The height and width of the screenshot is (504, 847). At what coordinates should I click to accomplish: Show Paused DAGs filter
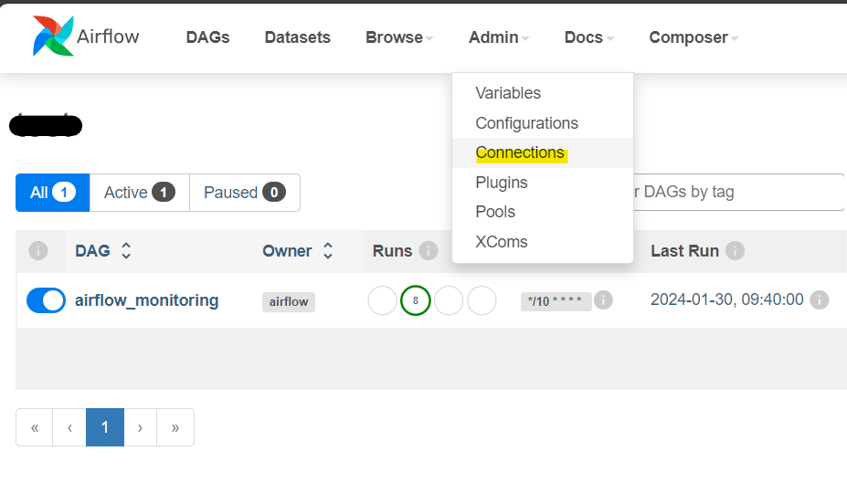click(244, 193)
